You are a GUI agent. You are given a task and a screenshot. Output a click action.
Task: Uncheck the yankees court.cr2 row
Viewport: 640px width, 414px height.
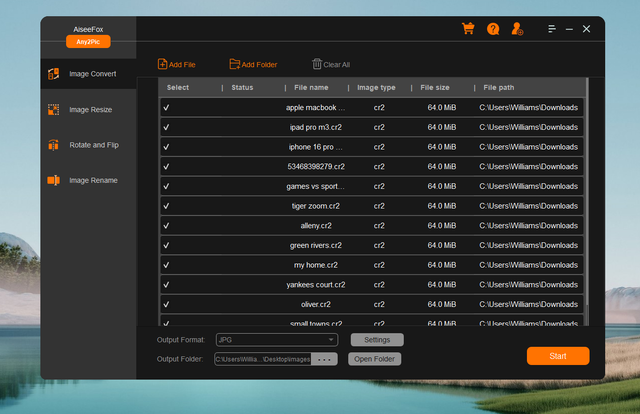pos(166,285)
